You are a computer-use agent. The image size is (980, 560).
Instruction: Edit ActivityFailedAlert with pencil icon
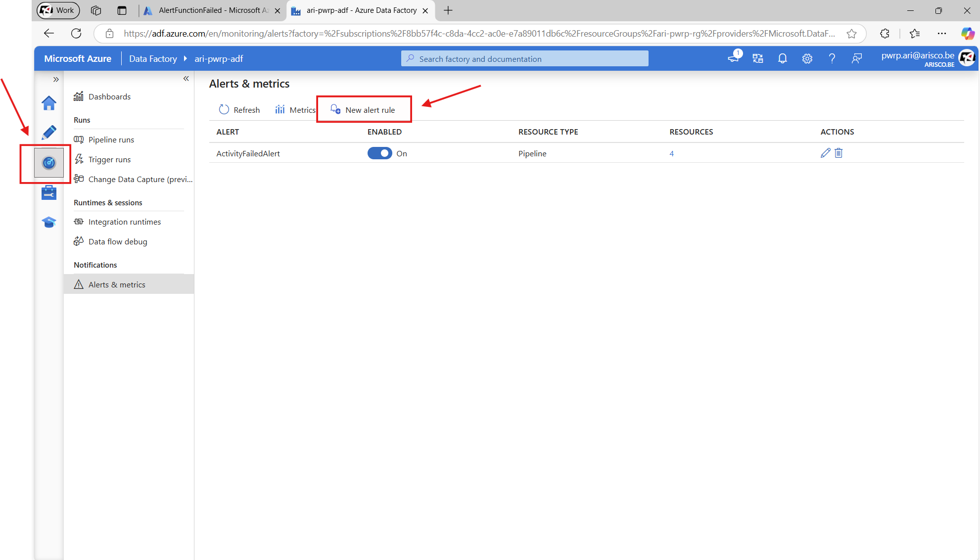coord(825,153)
